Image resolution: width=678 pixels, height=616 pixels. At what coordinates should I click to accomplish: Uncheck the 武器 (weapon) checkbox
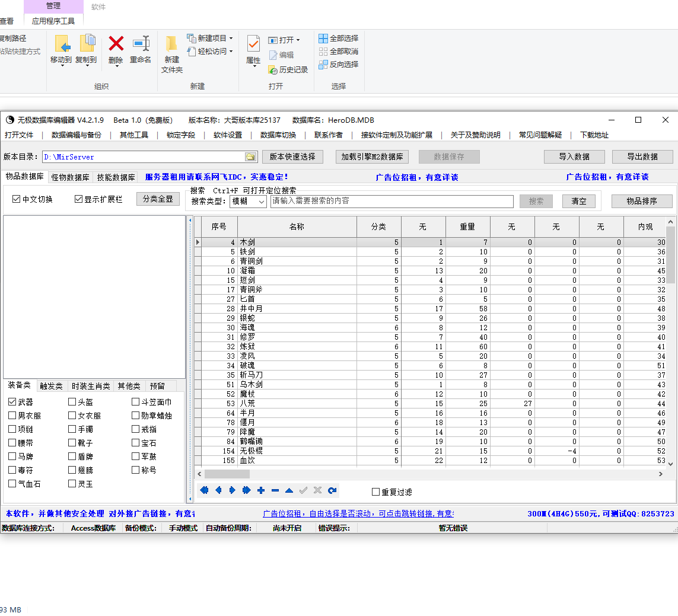tap(12, 402)
